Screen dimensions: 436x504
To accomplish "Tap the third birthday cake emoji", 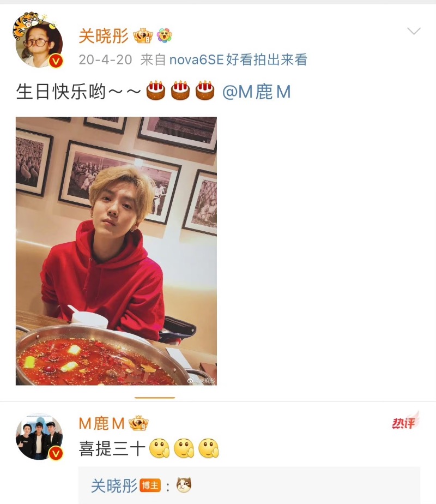I will [205, 91].
